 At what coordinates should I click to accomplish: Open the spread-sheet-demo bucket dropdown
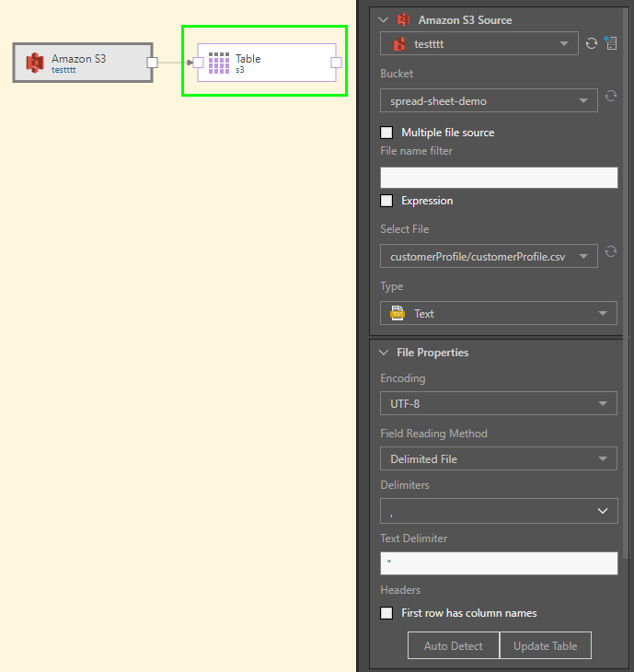point(489,100)
